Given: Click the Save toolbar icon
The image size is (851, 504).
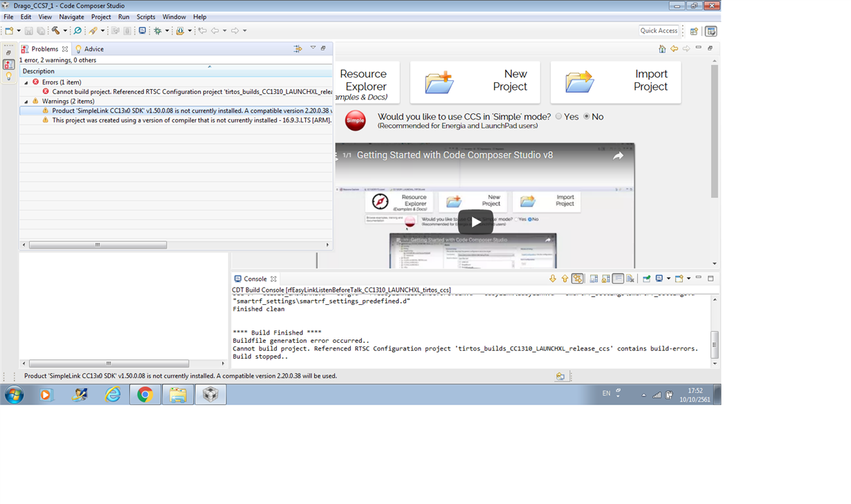Looking at the screenshot, I should coord(28,30).
